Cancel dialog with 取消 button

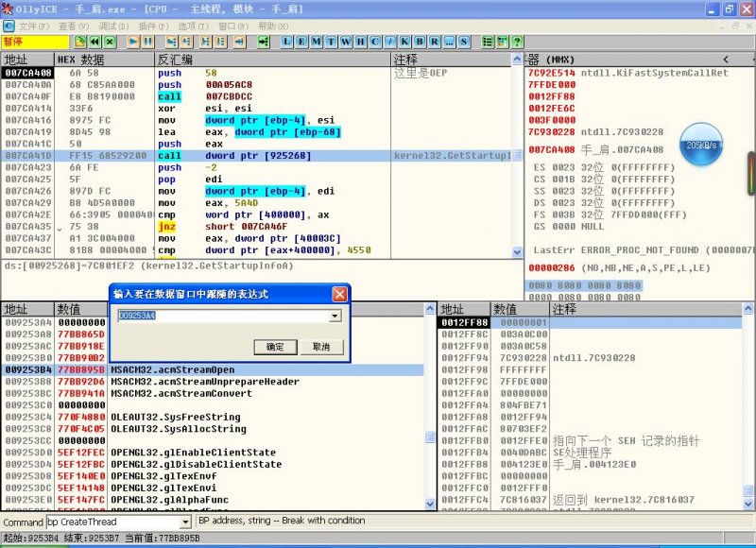321,347
